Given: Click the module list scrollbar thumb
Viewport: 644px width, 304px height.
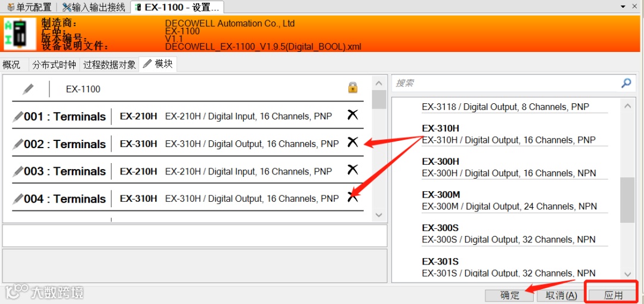Looking at the screenshot, I should [379, 100].
